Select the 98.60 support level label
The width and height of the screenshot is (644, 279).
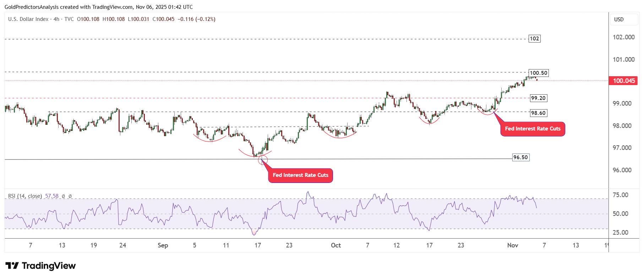(x=538, y=113)
